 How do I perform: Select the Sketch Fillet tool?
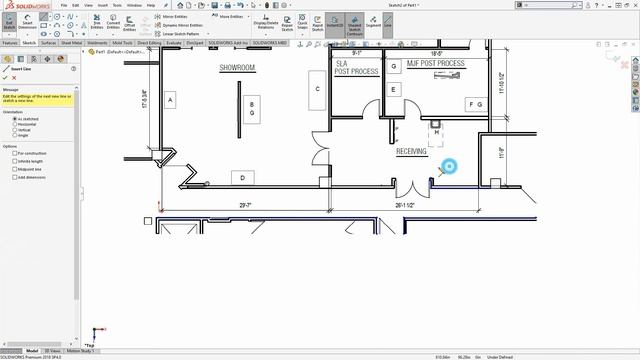tap(70, 34)
